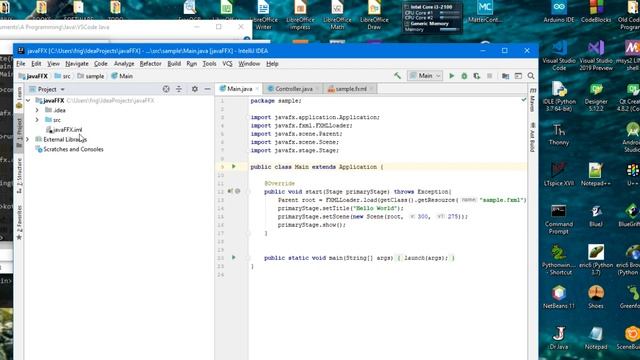Close the sample.fxml tab
Viewport: 640px width, 360px height.
371,89
